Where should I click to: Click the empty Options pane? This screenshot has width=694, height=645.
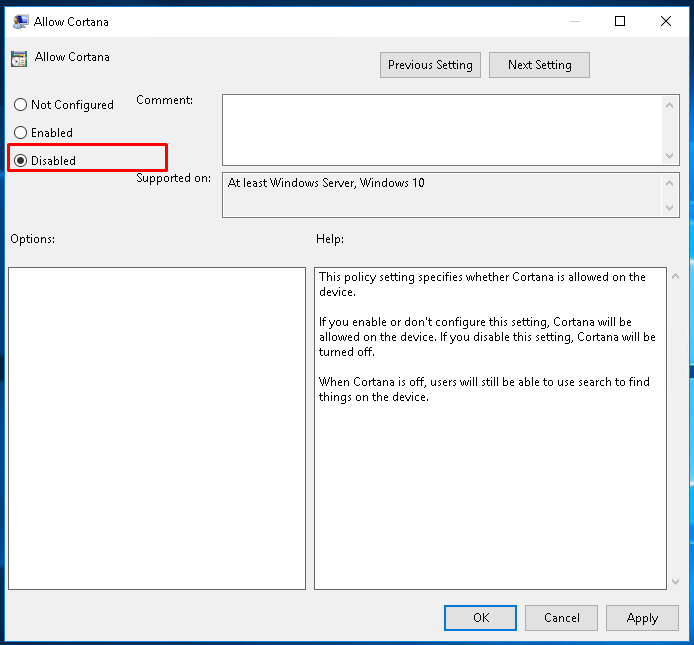click(x=157, y=428)
